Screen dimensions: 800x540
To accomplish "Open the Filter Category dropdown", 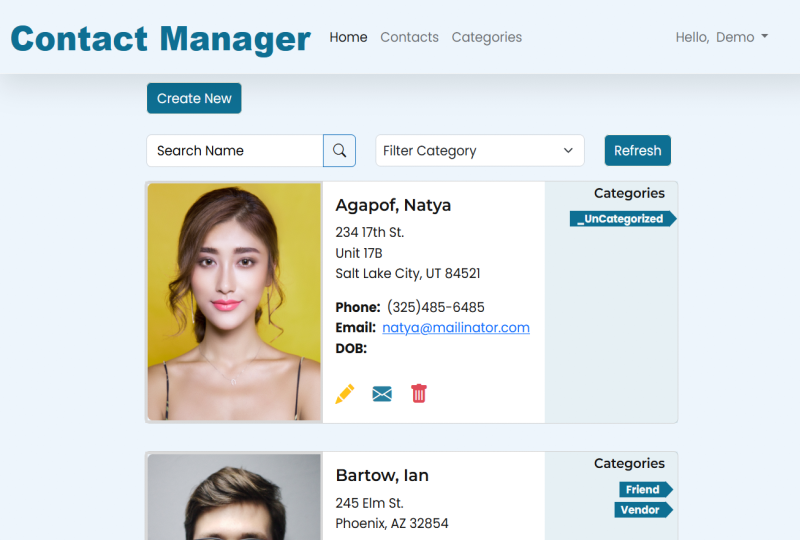I will 480,151.
